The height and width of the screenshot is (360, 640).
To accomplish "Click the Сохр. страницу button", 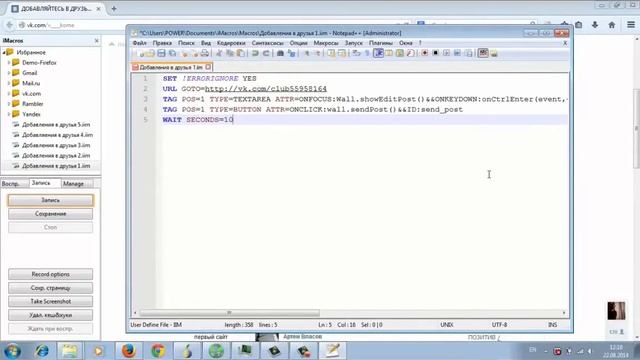I will (51, 288).
